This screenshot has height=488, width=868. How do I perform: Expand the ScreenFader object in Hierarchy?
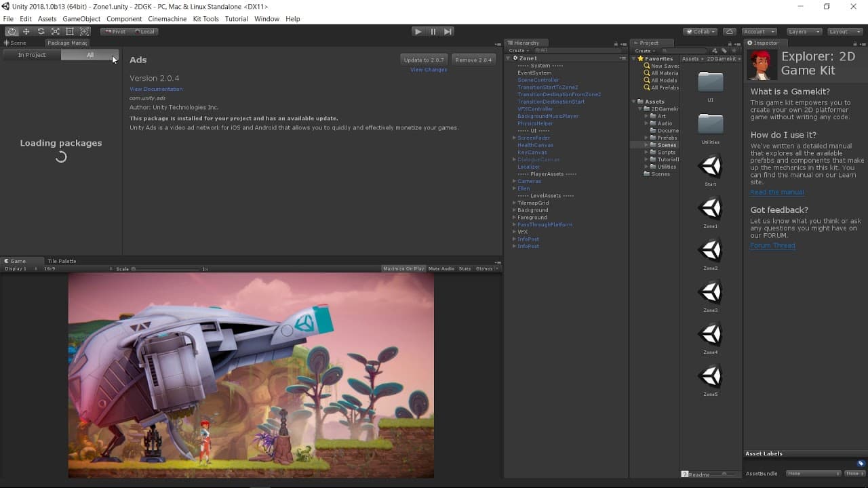514,138
